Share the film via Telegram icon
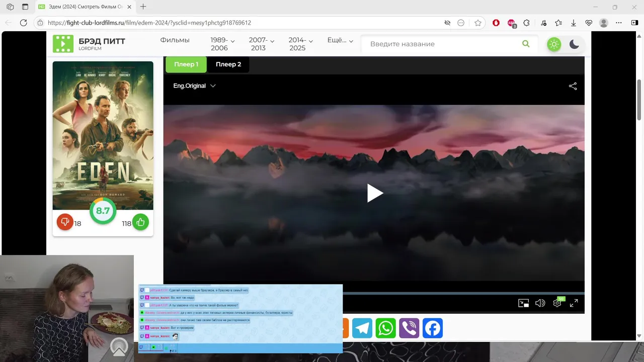The image size is (644, 362). (x=362, y=328)
